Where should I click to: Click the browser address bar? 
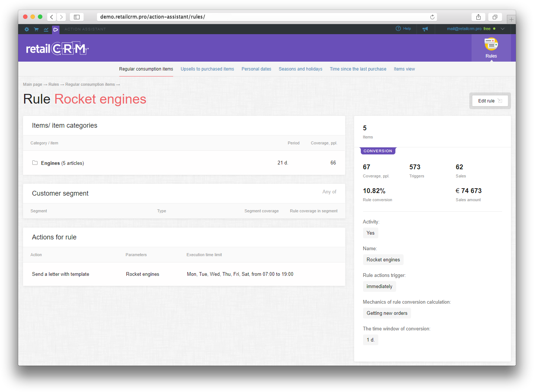coord(267,17)
